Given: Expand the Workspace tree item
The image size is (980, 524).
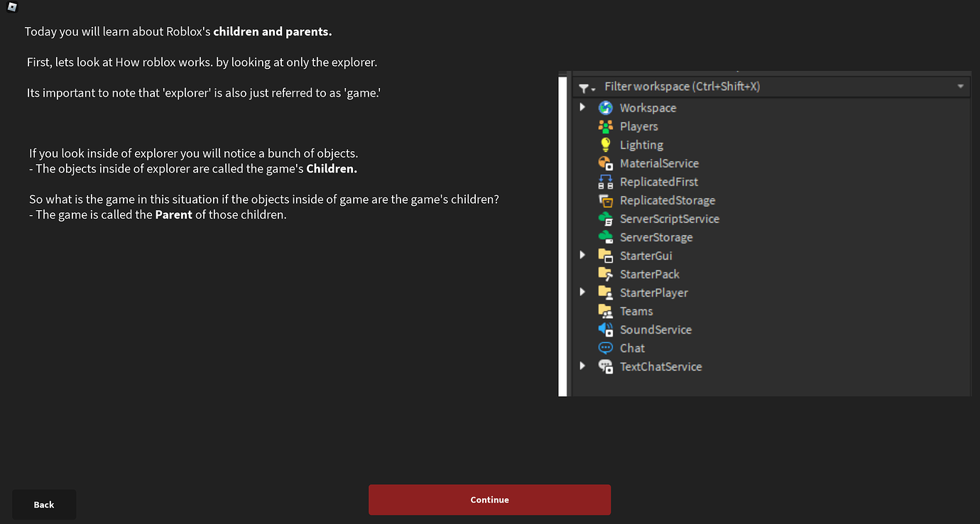Looking at the screenshot, I should click(x=583, y=107).
